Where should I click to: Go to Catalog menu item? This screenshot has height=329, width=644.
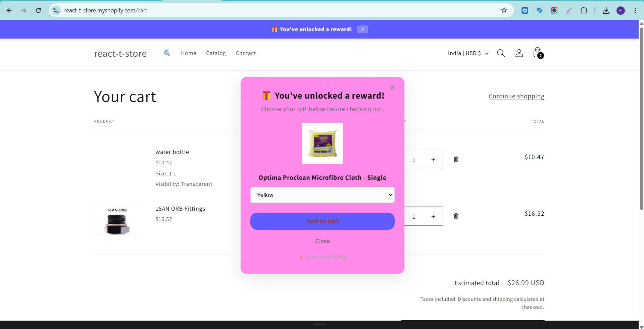tap(216, 53)
